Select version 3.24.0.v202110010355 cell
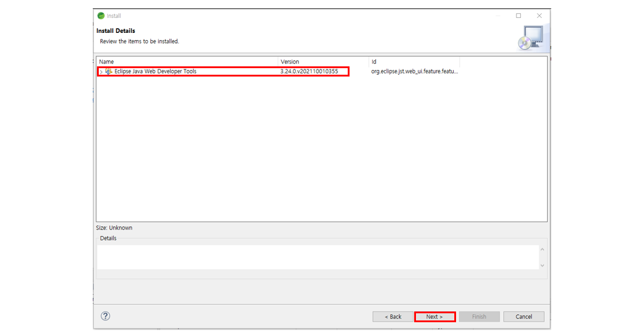The image size is (644, 333). click(309, 71)
